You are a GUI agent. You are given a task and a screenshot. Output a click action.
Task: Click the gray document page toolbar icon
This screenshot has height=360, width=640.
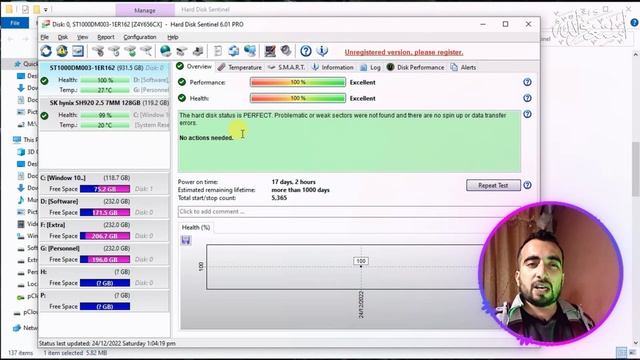tap(218, 51)
